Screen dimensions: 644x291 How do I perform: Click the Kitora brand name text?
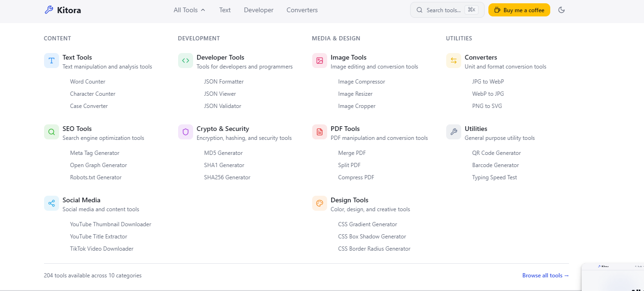pos(69,10)
